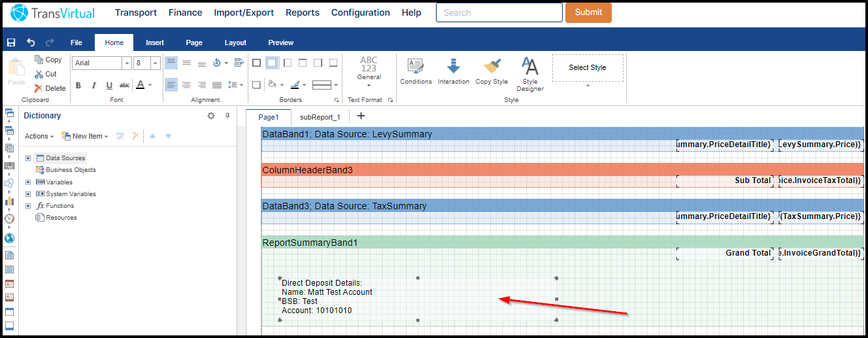
Task: Select top vertical alignment
Action: click(171, 63)
